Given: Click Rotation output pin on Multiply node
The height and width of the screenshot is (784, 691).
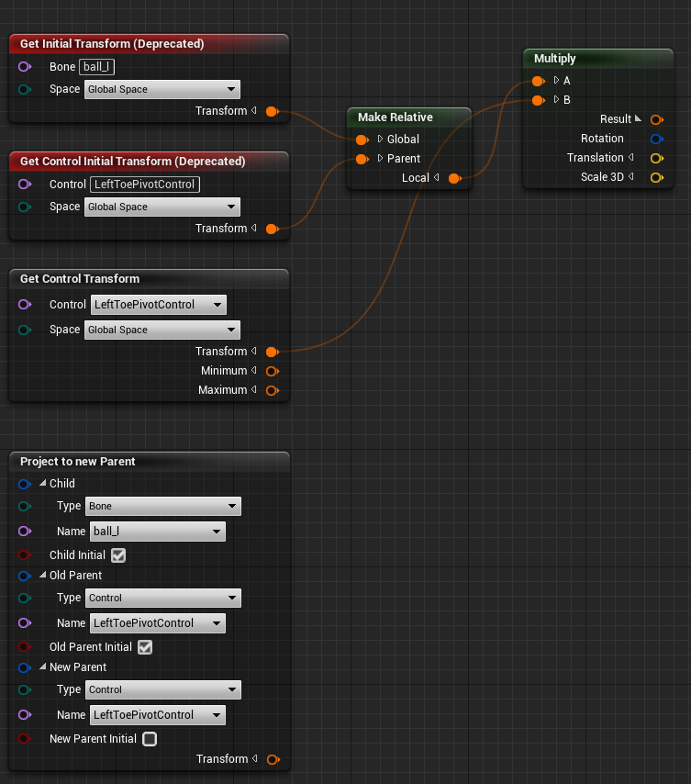Looking at the screenshot, I should point(657,139).
